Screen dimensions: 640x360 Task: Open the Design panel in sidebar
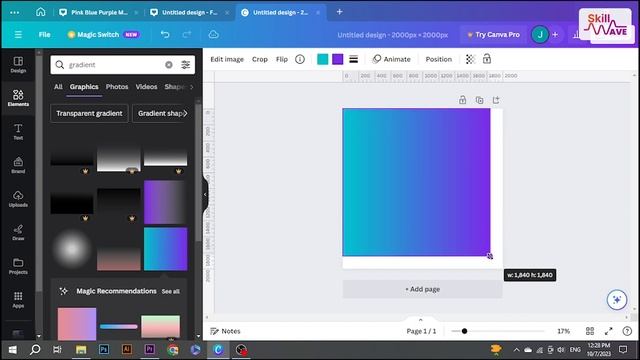point(18,64)
